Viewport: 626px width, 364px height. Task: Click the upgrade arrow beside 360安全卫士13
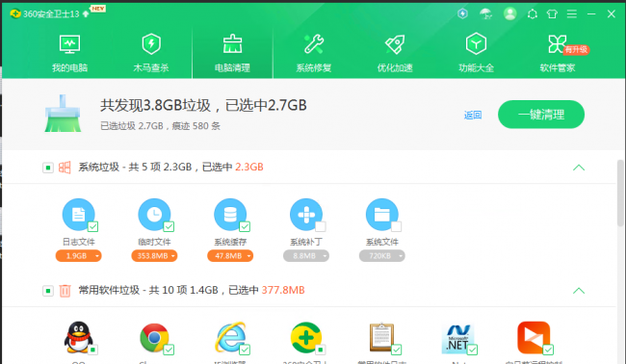tap(86, 14)
